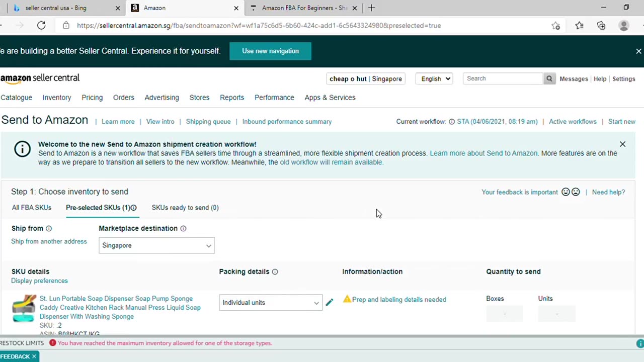Screen dimensions: 644x362
Task: Open the browser profile avatar
Action: [x=624, y=26]
